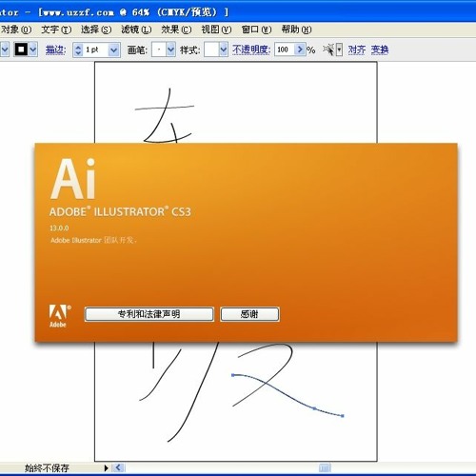
Task: Open the 描边 stroke panel link
Action: [x=55, y=50]
